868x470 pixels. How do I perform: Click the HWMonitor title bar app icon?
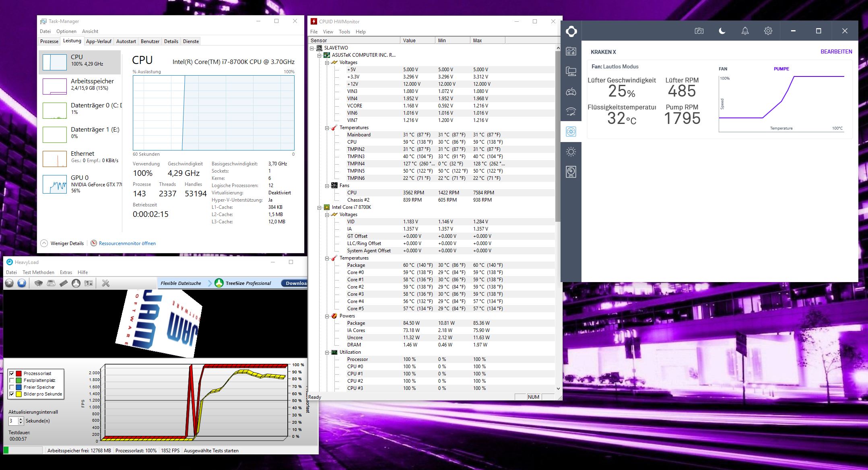314,21
